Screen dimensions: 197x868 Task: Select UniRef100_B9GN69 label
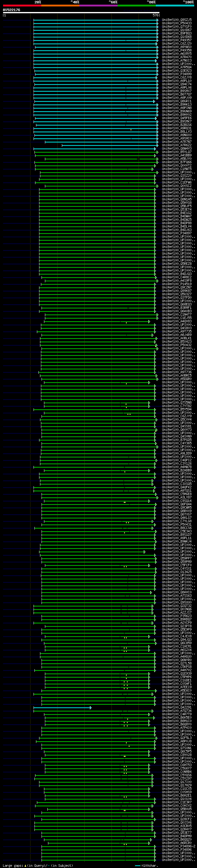pyautogui.click(x=177, y=111)
